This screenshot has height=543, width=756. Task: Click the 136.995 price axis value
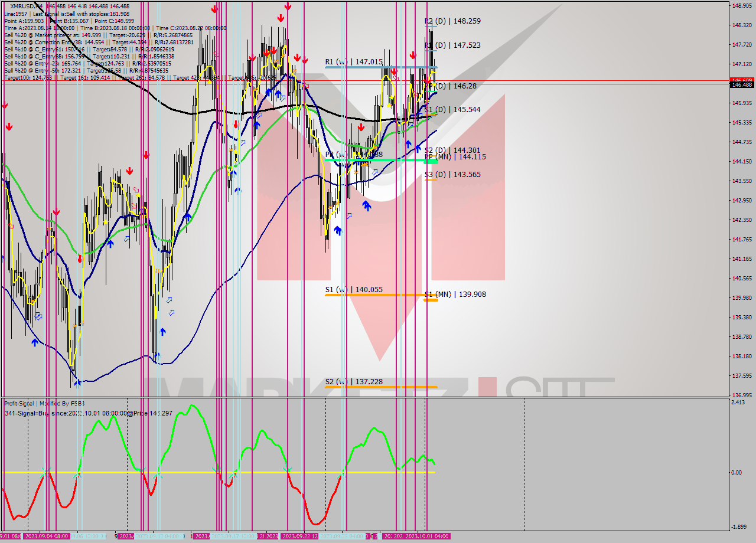click(742, 395)
